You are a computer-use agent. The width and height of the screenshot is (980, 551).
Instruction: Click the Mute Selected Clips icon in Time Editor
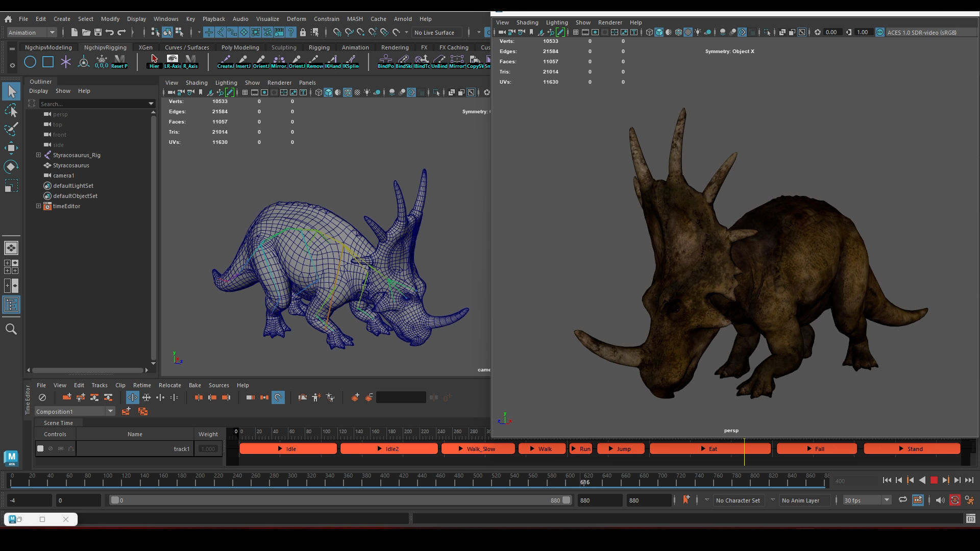pyautogui.click(x=42, y=397)
